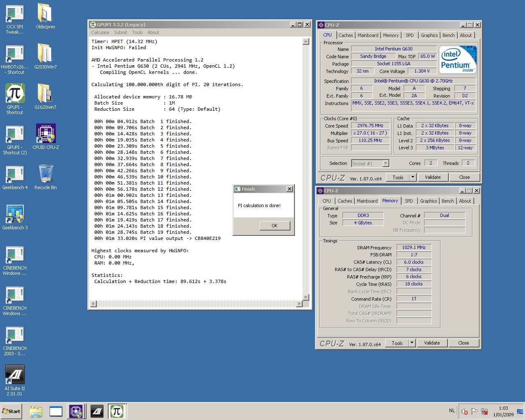
Task: Open the second CINEBENCH Windows shortcut
Action: tap(15, 300)
